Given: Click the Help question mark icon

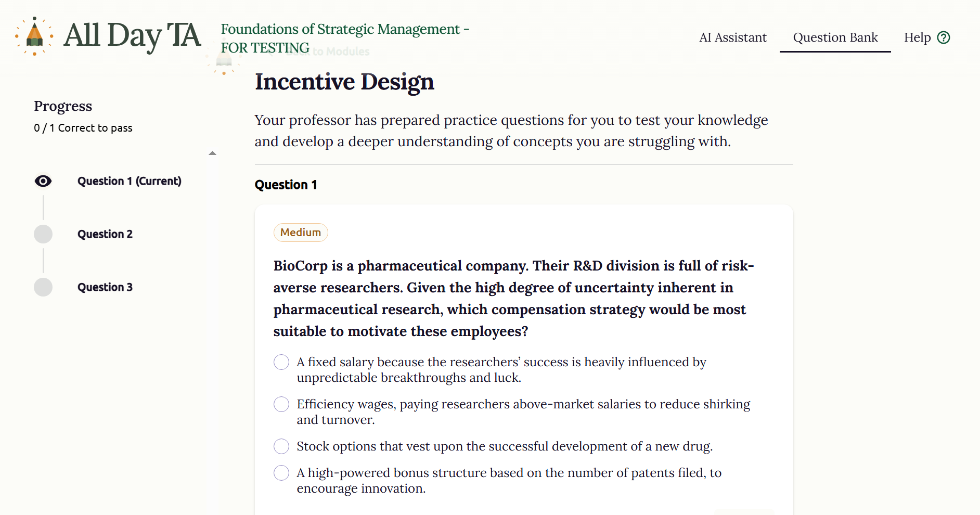Looking at the screenshot, I should click(x=944, y=37).
